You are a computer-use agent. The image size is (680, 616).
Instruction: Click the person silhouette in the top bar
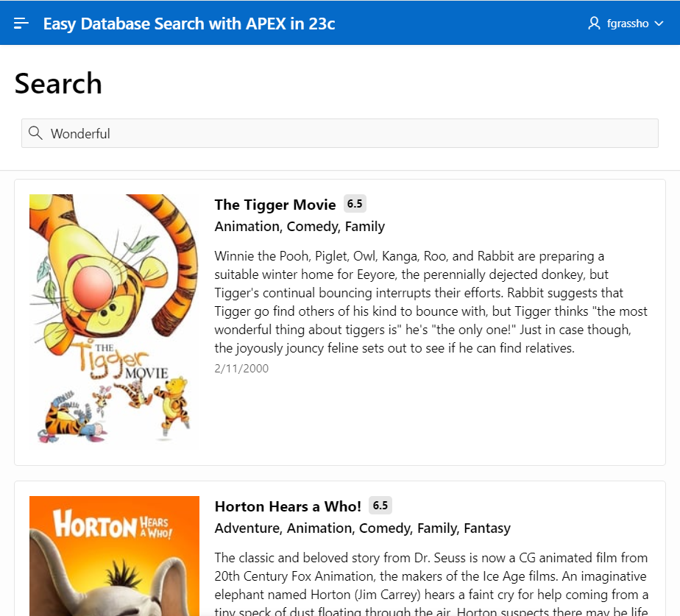(x=593, y=23)
